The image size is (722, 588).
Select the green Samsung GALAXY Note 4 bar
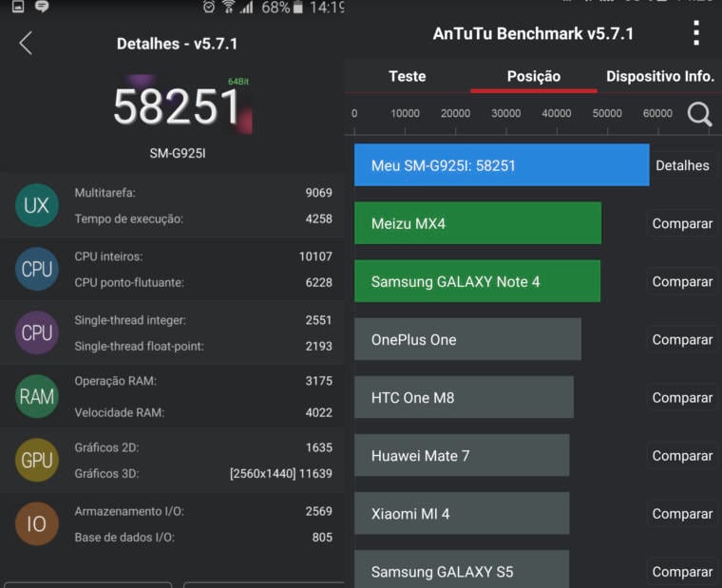[x=477, y=281]
